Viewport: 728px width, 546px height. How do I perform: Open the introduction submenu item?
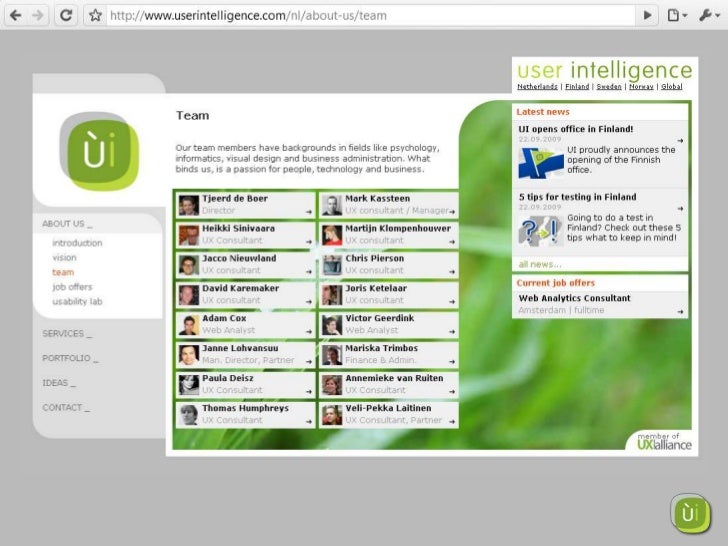[77, 243]
